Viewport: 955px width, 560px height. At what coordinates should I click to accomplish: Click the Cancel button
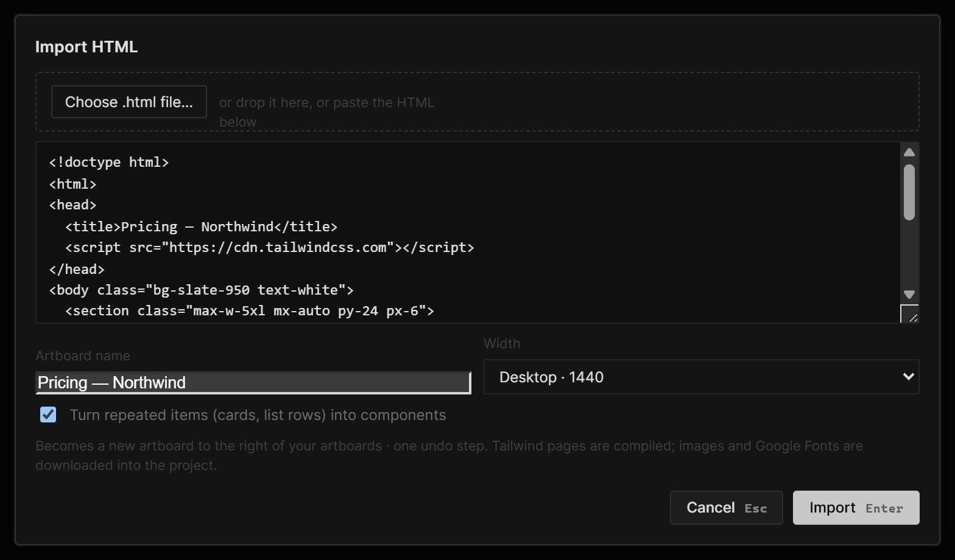pos(726,508)
